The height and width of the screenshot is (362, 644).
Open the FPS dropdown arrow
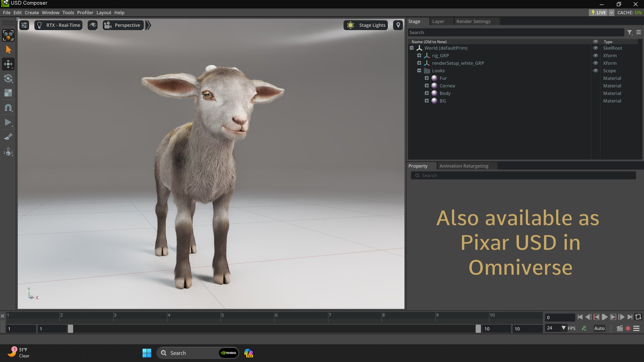tap(563, 328)
